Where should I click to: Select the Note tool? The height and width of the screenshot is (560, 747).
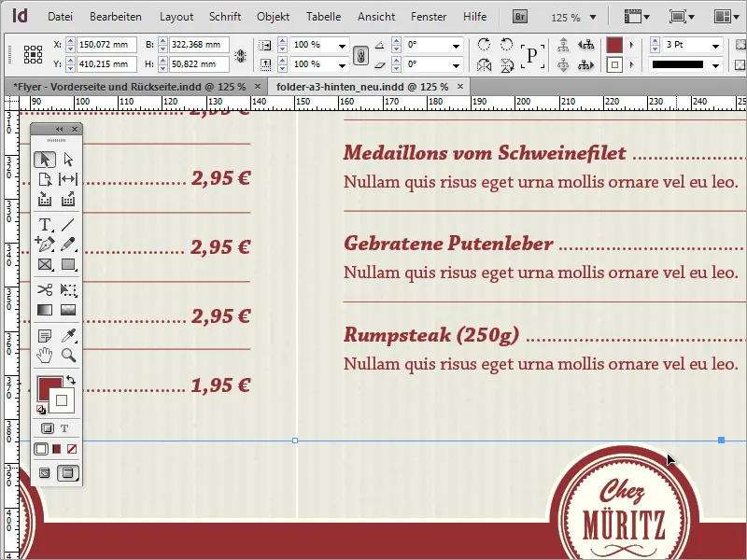[x=45, y=336]
